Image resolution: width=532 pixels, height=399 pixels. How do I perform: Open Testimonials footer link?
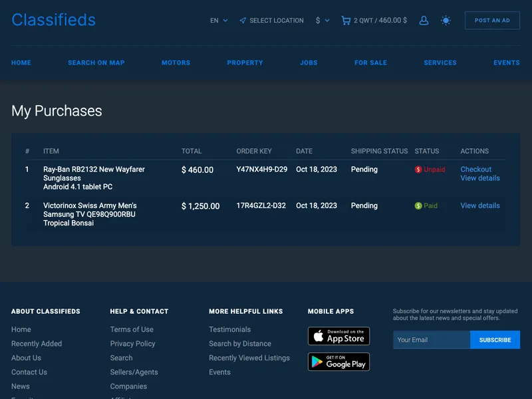click(229, 329)
